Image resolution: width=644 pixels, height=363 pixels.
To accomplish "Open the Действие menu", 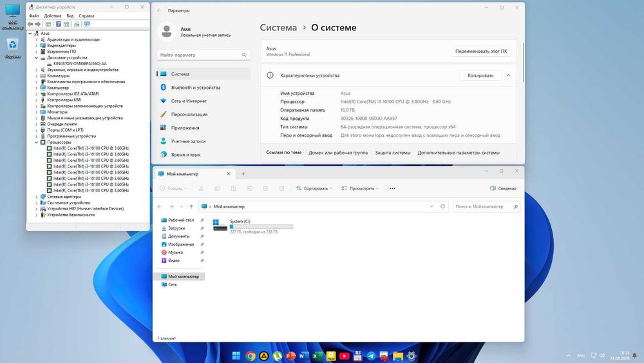I will pyautogui.click(x=53, y=15).
